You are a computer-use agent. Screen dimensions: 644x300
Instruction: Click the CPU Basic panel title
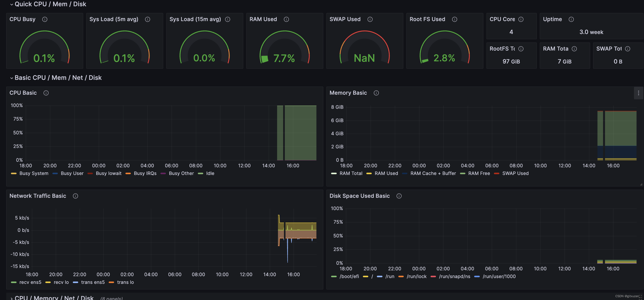click(23, 93)
